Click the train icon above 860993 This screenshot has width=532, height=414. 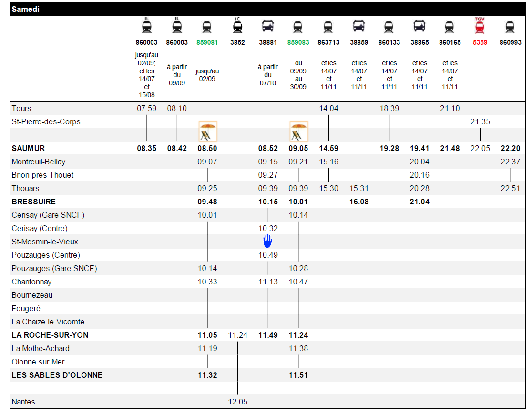coord(510,27)
